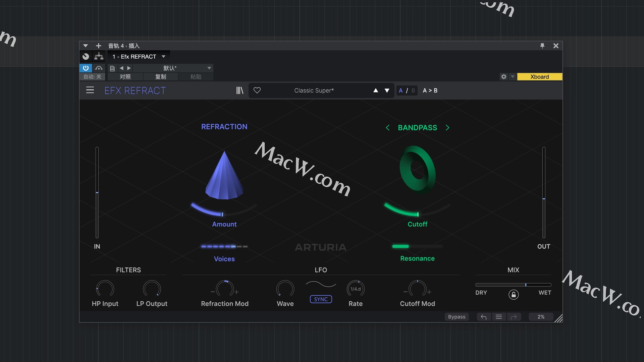The height and width of the screenshot is (362, 644).
Task: Click the LP Output knob
Action: click(152, 289)
